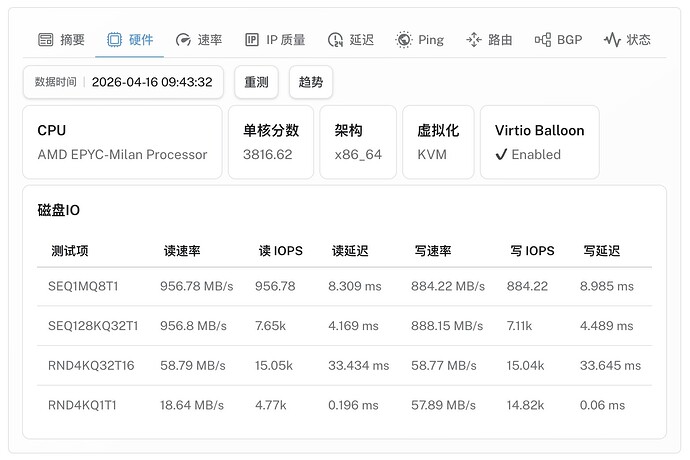This screenshot has width=690, height=460.
Task: Click the 4.169 ms read latency
Action: click(x=353, y=326)
